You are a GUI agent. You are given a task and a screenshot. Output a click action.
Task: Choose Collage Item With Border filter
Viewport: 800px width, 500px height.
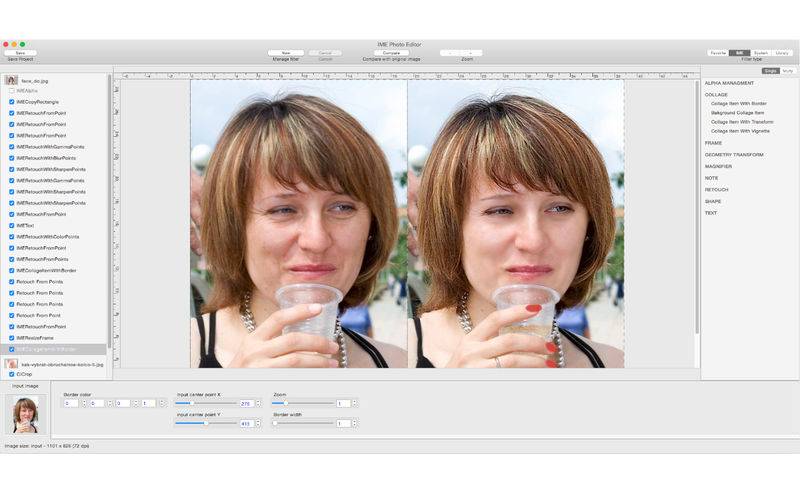coord(739,104)
